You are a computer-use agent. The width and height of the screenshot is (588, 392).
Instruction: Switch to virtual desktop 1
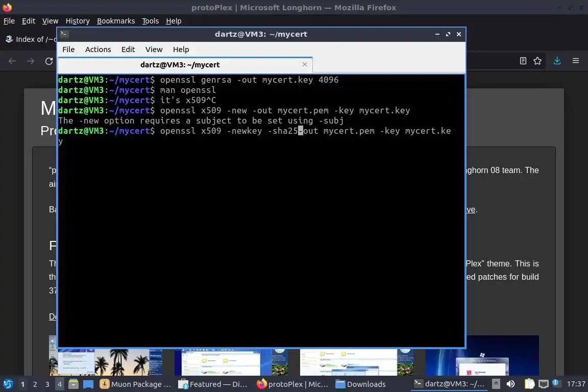(x=22, y=384)
